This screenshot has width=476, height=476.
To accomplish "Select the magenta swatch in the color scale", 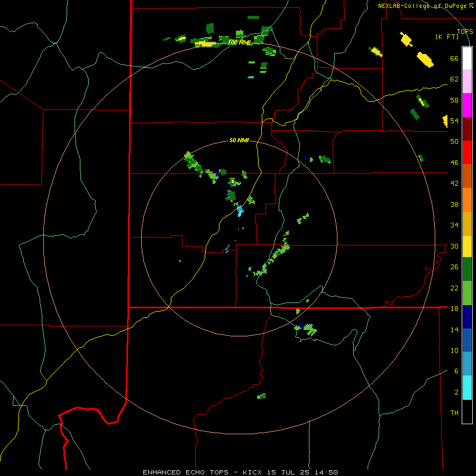I will pos(467,105).
